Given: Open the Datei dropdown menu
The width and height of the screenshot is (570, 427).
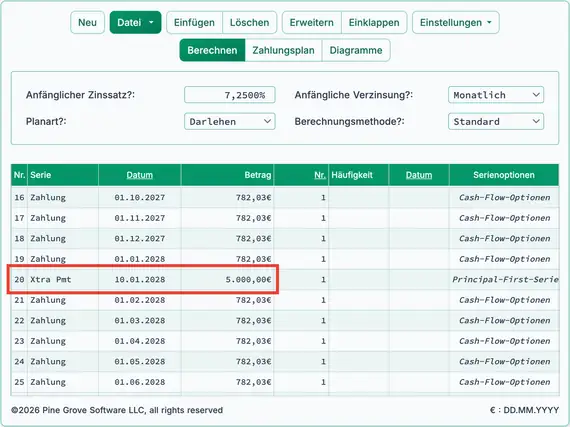Looking at the screenshot, I should click(135, 23).
